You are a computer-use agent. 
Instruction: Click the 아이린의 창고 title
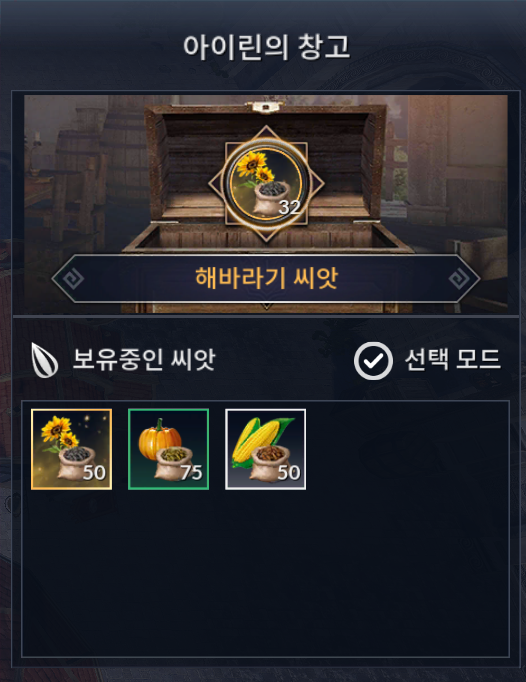tap(266, 47)
